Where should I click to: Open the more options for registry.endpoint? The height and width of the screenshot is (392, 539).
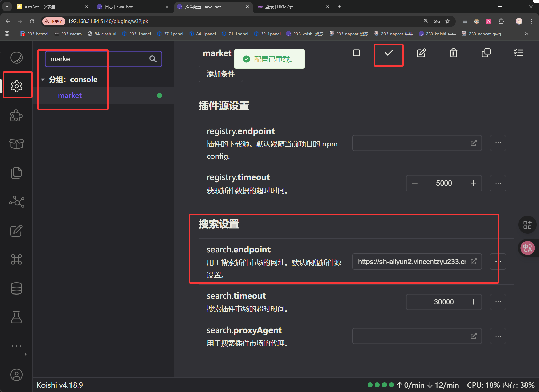(498, 143)
